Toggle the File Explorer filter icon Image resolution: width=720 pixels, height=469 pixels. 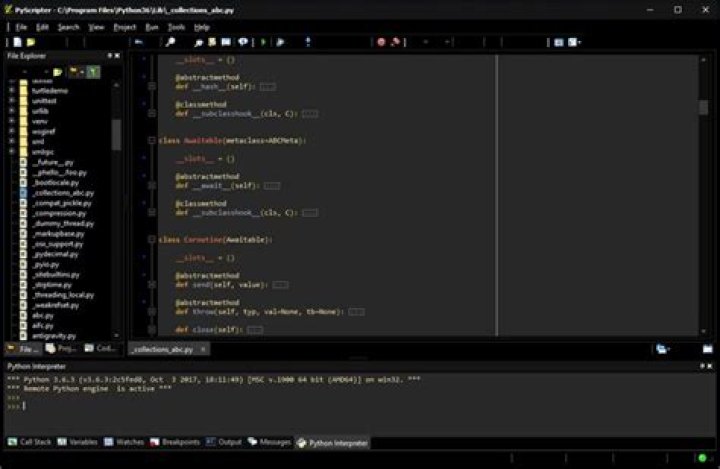pyautogui.click(x=93, y=72)
